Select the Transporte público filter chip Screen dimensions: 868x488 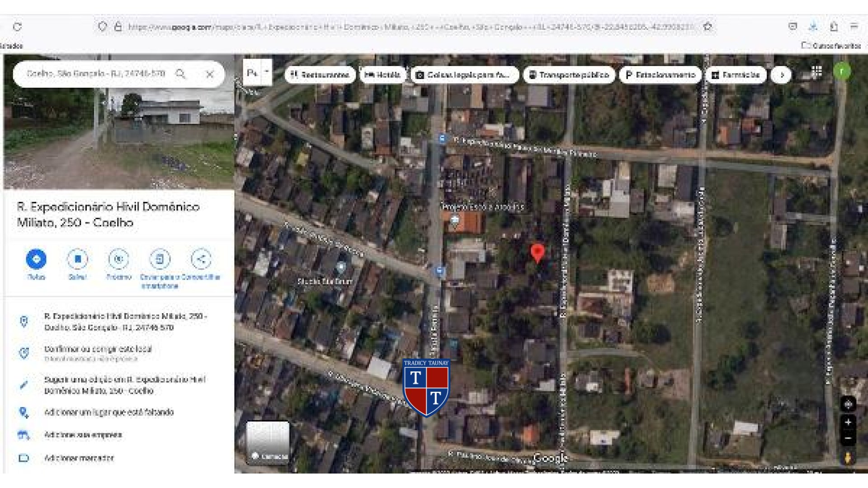(x=569, y=75)
